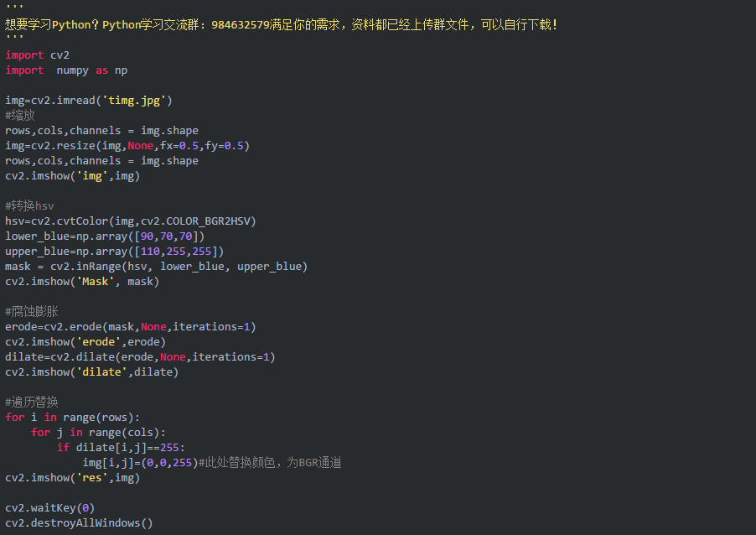
Task: Click the 'numpy' module name
Action: (x=72, y=70)
